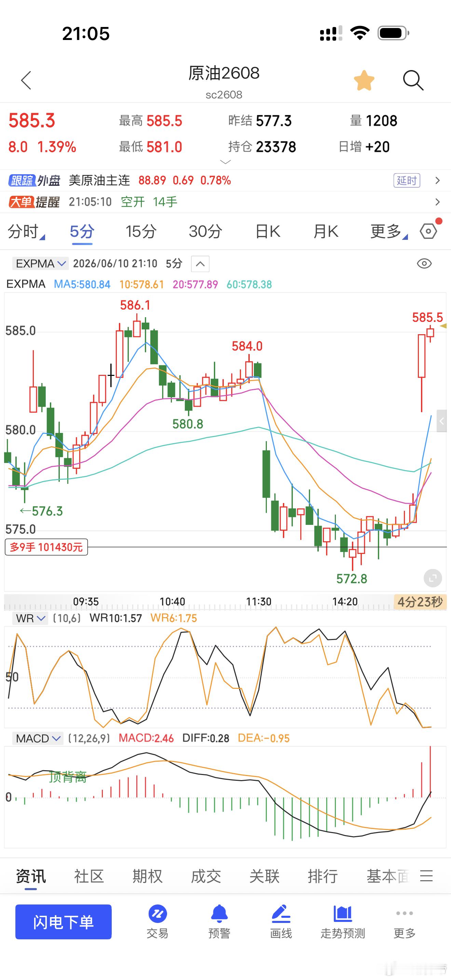Image resolution: width=451 pixels, height=980 pixels.
Task: Click 持仓 23378 open interest value
Action: coord(262,147)
